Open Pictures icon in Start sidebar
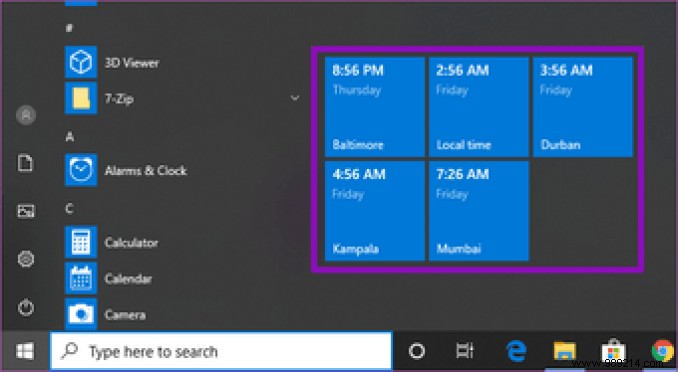 click(26, 211)
